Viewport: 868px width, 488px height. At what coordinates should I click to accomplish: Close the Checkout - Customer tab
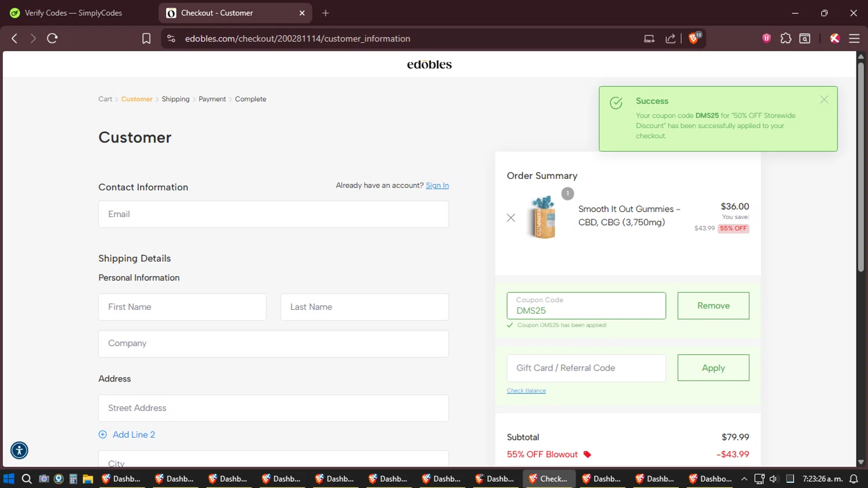pyautogui.click(x=302, y=13)
